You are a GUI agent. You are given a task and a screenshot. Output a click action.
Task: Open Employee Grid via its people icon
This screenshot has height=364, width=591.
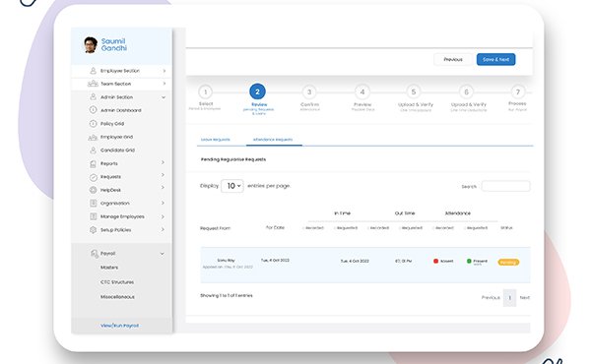[93, 137]
